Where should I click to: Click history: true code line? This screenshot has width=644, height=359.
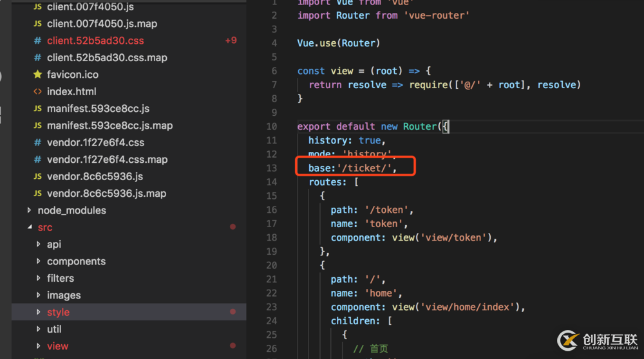point(347,140)
